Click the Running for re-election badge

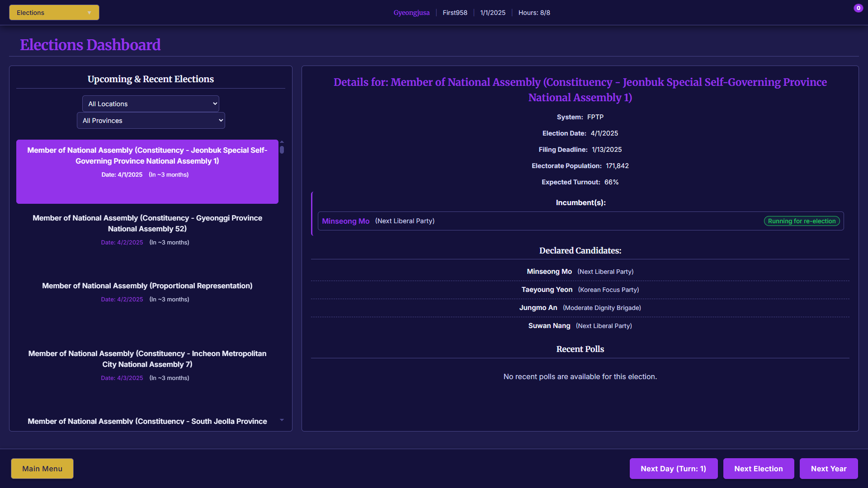(801, 221)
